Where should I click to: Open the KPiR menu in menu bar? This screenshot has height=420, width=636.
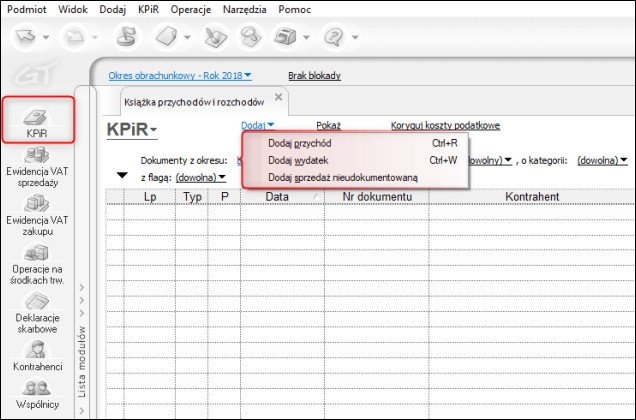pyautogui.click(x=148, y=9)
